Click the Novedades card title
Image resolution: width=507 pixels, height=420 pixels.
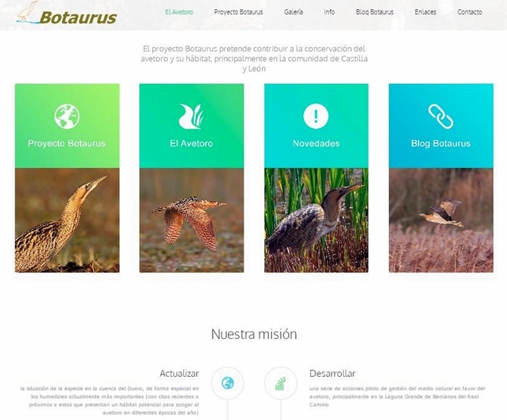tap(316, 143)
